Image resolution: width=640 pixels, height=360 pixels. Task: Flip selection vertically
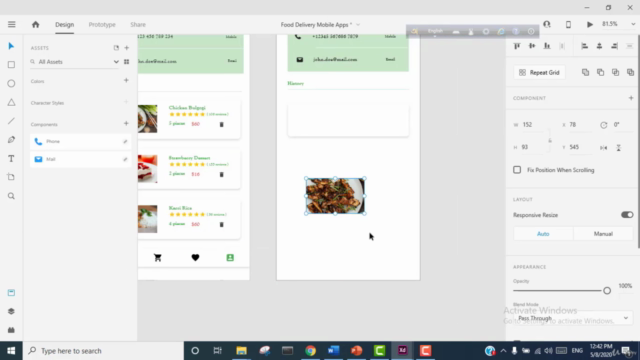tap(619, 147)
